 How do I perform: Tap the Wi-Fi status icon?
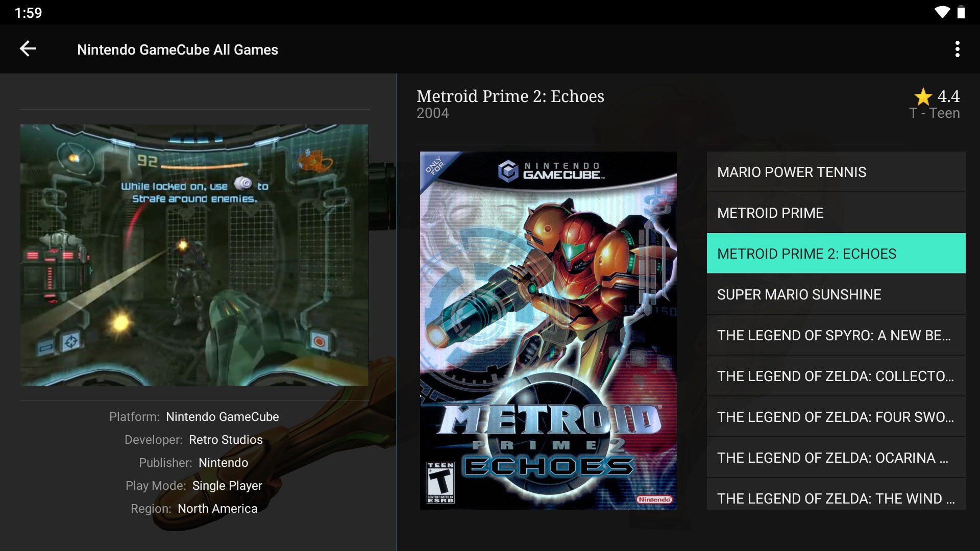coord(942,12)
